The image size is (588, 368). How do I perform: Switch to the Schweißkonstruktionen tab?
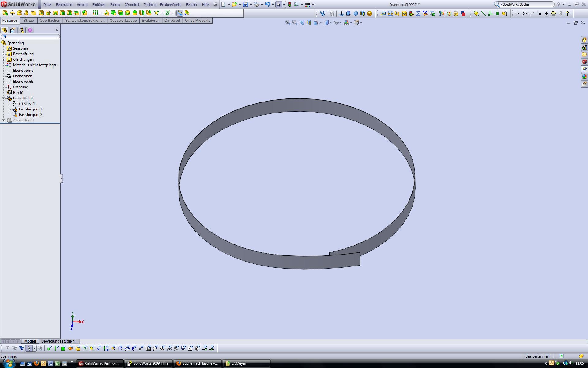pyautogui.click(x=85, y=21)
